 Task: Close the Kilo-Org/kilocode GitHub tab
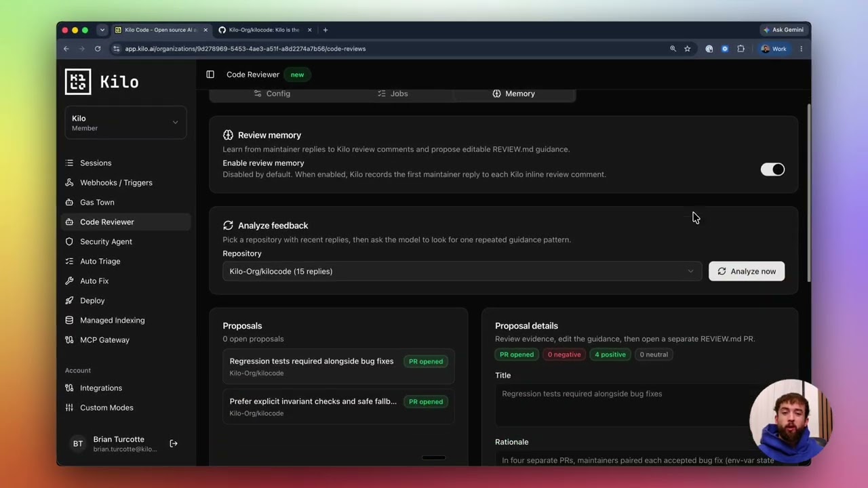(x=309, y=30)
